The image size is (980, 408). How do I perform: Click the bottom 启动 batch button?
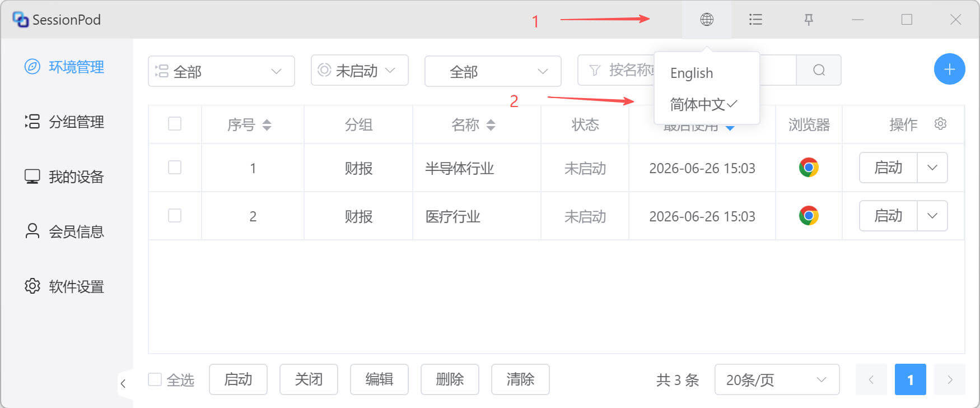(238, 379)
